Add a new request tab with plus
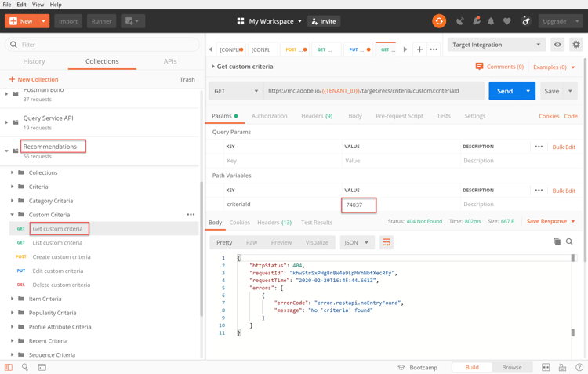The image size is (588, 374). tap(419, 49)
